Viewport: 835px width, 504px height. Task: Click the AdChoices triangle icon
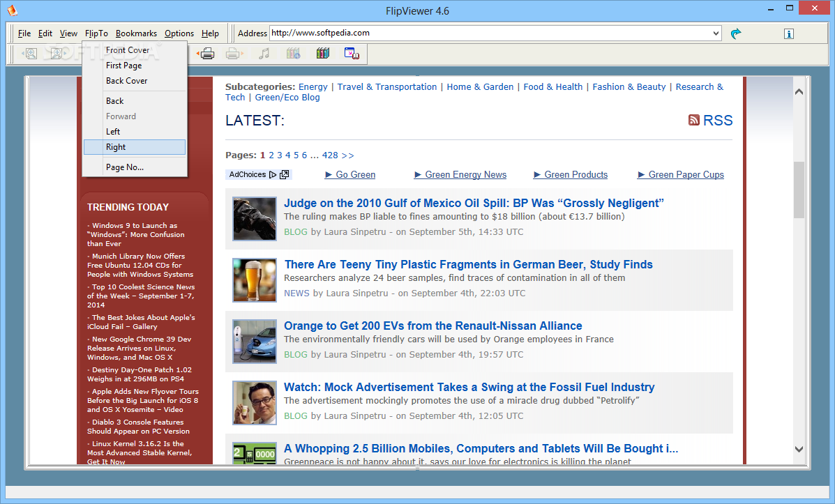point(273,174)
